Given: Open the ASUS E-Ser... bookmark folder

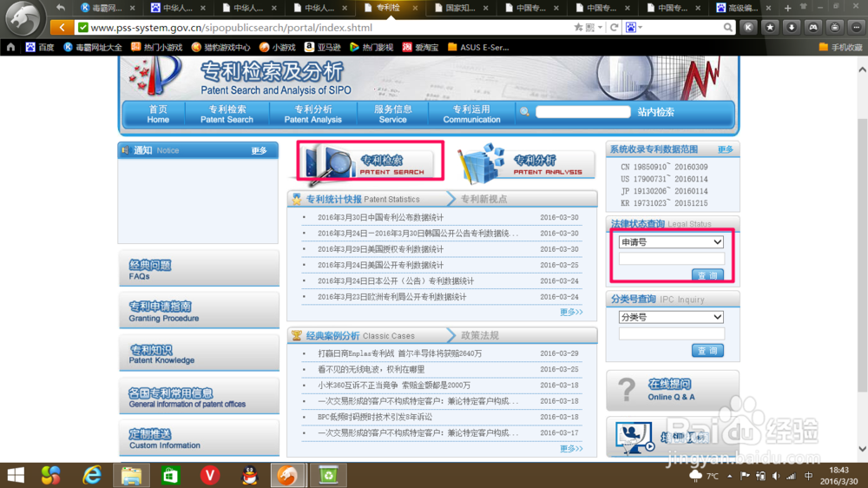Looking at the screenshot, I should [478, 48].
